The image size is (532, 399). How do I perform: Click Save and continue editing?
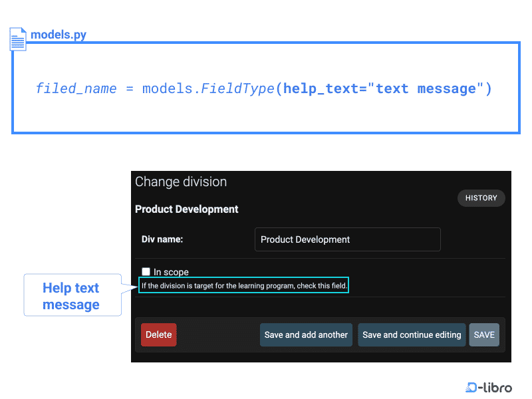(411, 334)
